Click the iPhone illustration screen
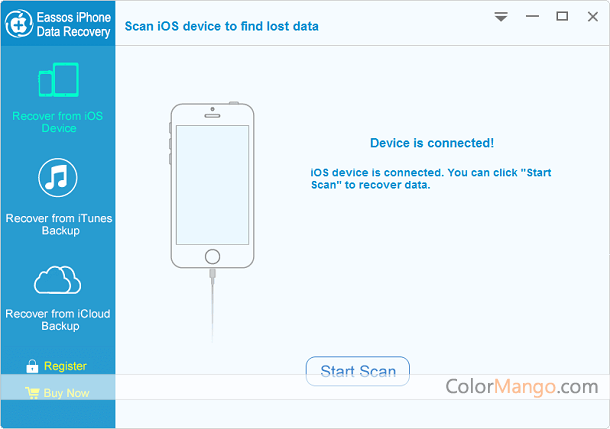 [x=212, y=185]
